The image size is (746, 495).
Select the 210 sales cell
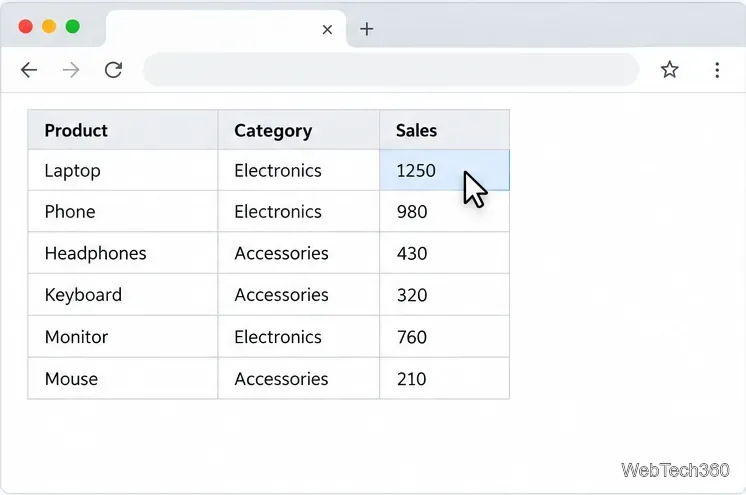click(x=444, y=378)
